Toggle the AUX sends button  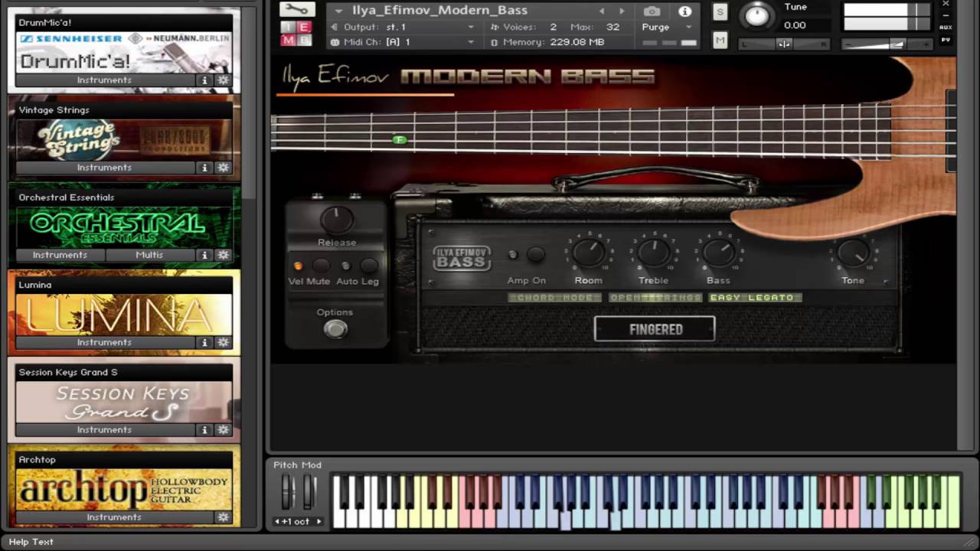point(946,28)
